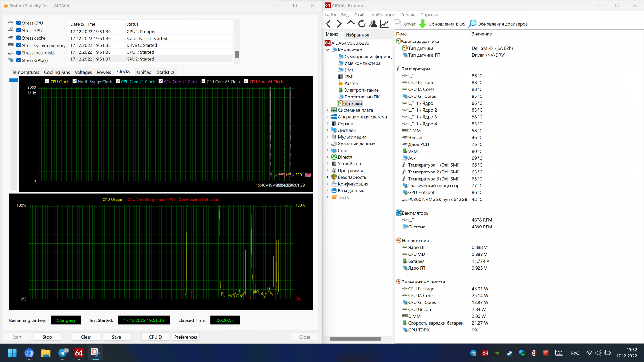Click the Refresh icon in toolbar

click(x=362, y=24)
